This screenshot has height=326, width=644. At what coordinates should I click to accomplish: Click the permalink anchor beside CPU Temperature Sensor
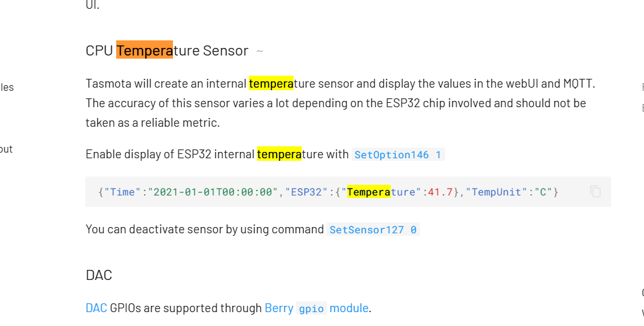(259, 51)
